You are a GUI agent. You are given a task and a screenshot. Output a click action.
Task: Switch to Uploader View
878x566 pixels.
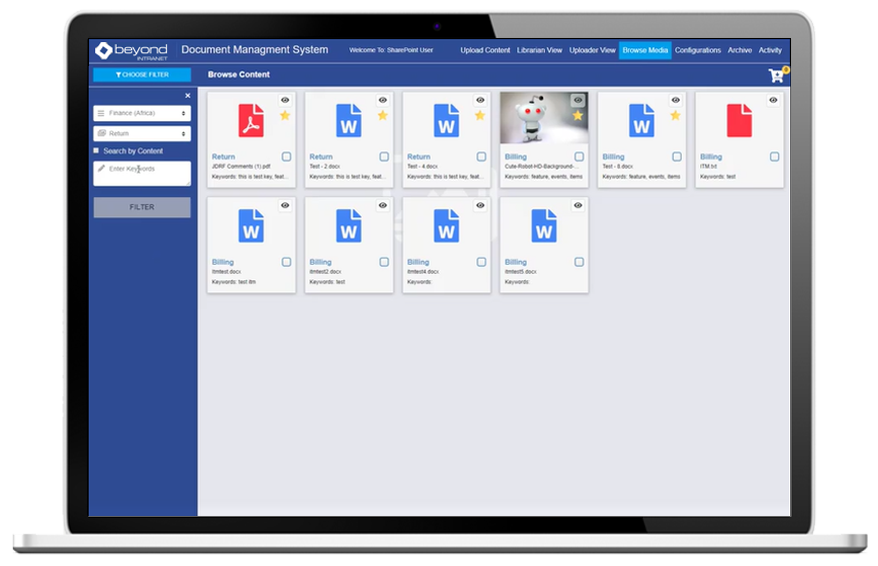click(592, 50)
